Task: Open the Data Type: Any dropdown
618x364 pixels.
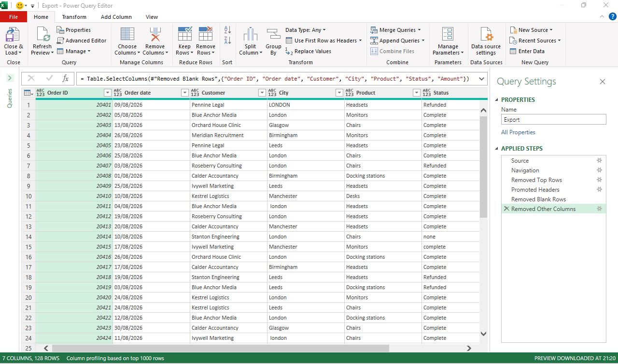Action: tap(306, 30)
